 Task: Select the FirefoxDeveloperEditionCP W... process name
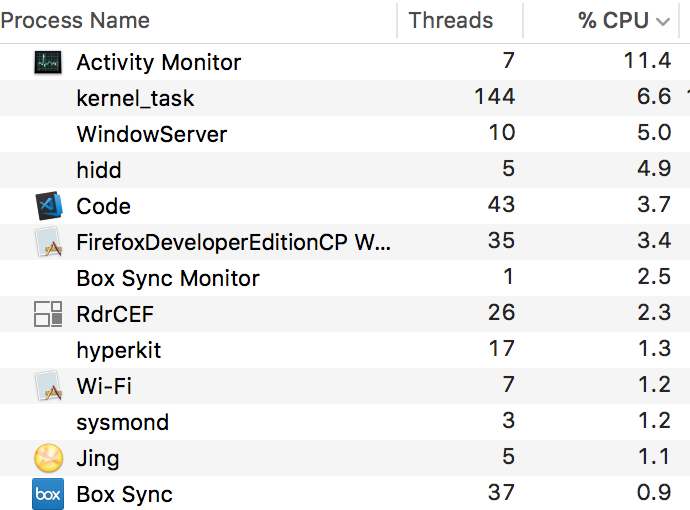click(233, 242)
